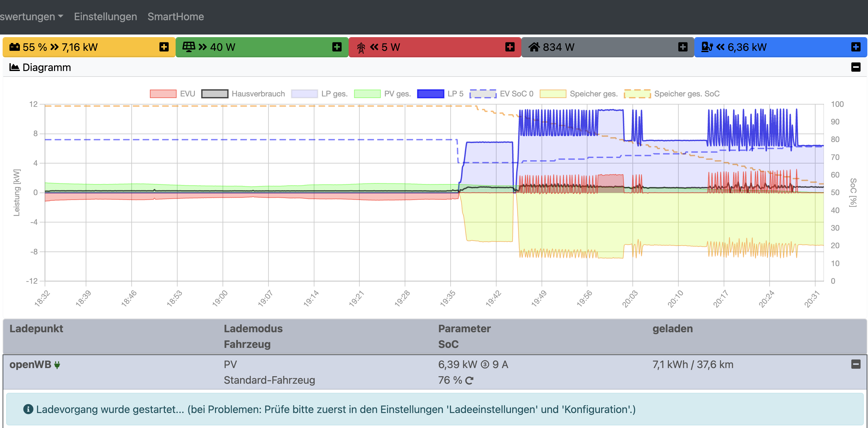868x428 pixels.
Task: Click the charging station icon
Action: [707, 47]
